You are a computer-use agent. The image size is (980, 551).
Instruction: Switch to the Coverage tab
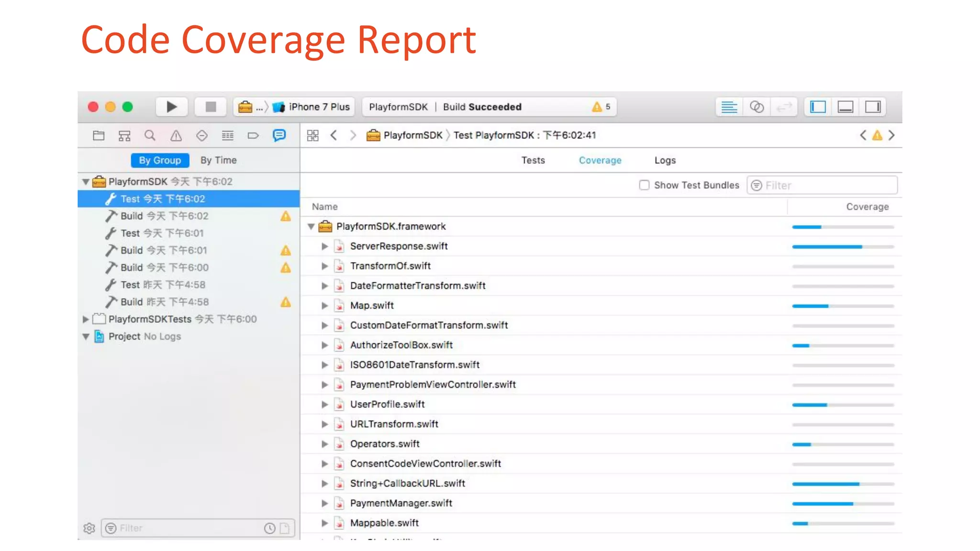pos(600,160)
